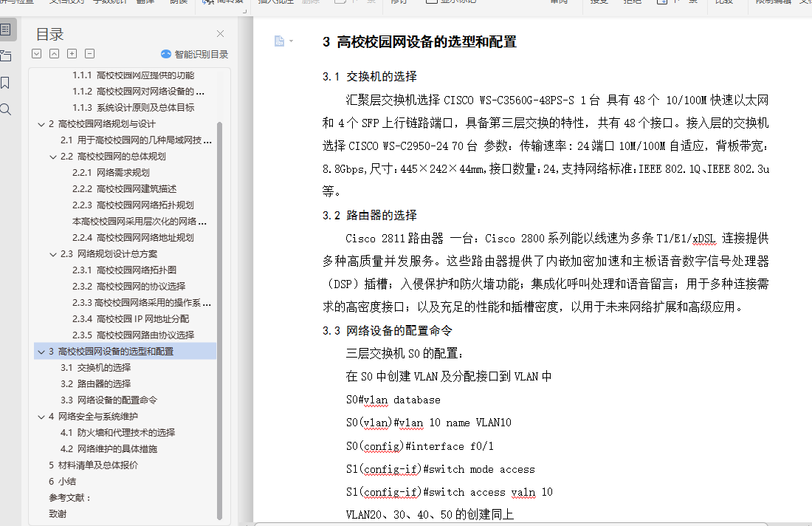This screenshot has width=812, height=526.
Task: Select outline entry 2.2 高校校园网的总体规划
Action: point(113,157)
